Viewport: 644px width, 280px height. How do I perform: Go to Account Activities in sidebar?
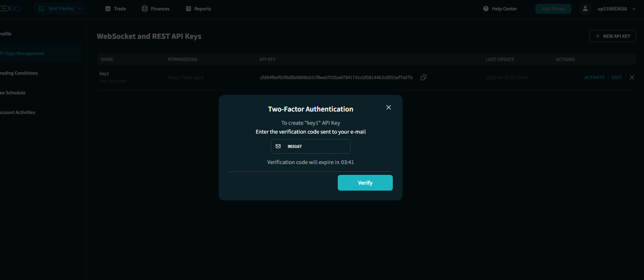point(18,112)
